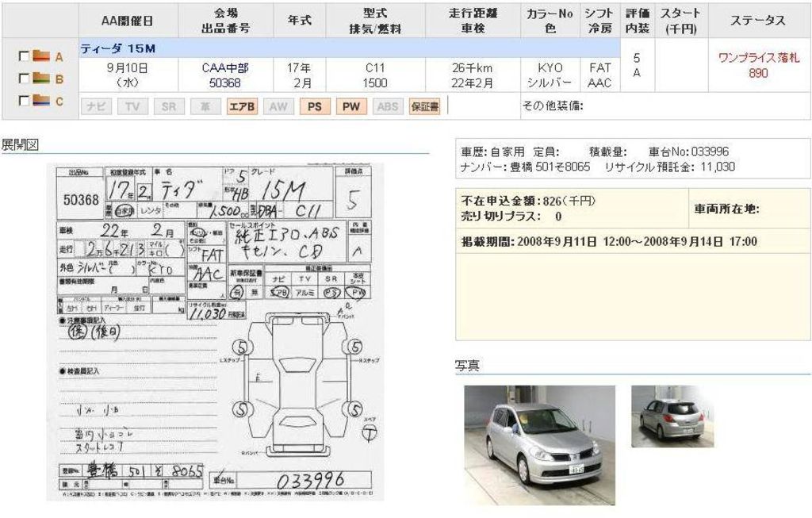Open the ティーダ 15M vehicle title
Viewport: 812px width, 518px height.
click(x=117, y=49)
